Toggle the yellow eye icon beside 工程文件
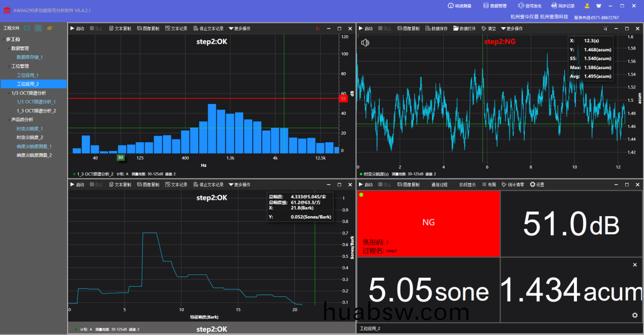The width and height of the screenshot is (644, 335). 50,28
